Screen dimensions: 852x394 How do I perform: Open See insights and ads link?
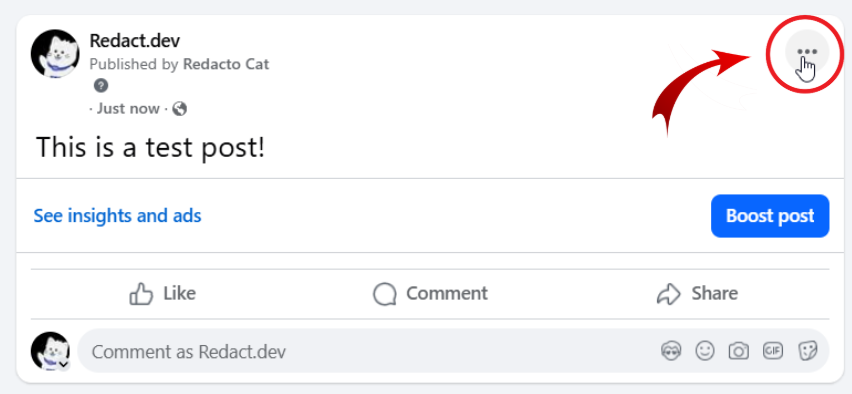tap(117, 216)
